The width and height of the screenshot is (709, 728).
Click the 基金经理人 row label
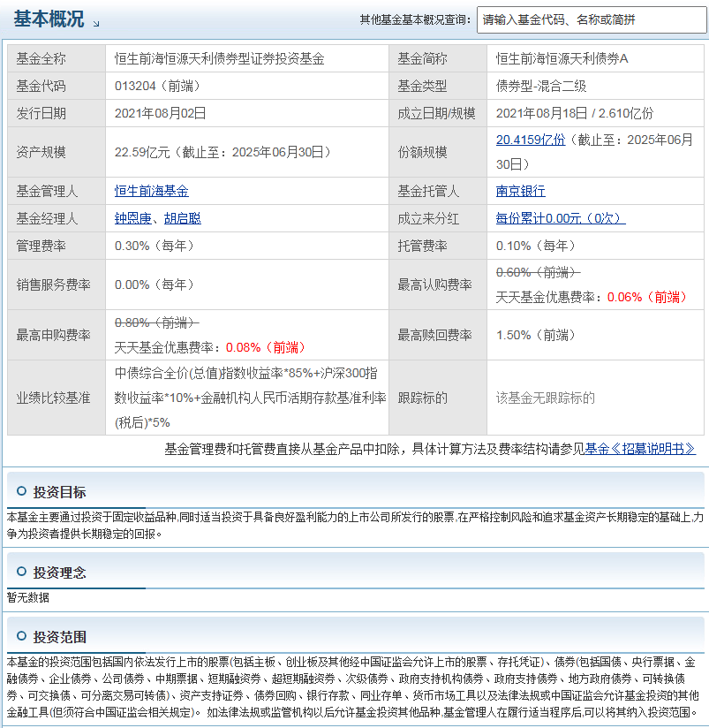tap(48, 218)
